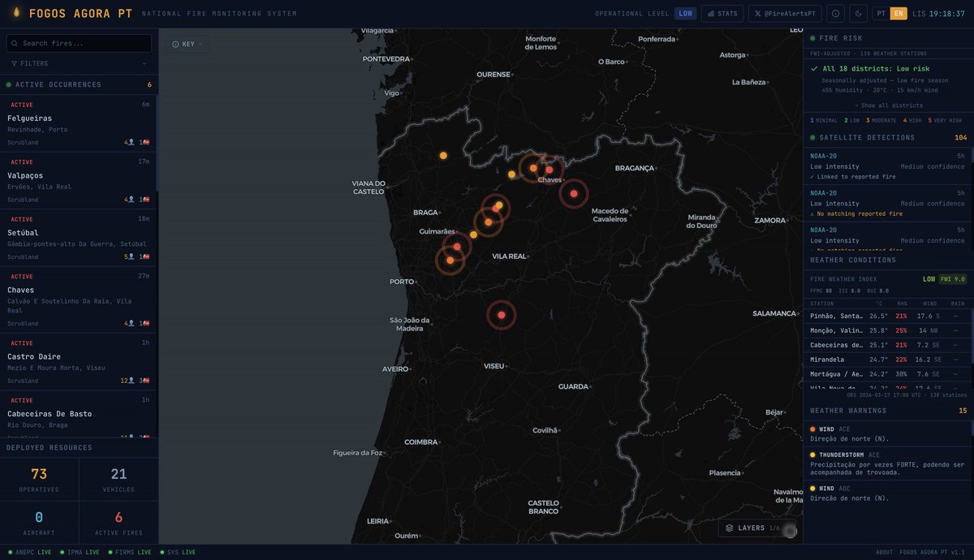Click the 0 Aircraft resource tile
The image size is (974, 560).
[x=39, y=522]
